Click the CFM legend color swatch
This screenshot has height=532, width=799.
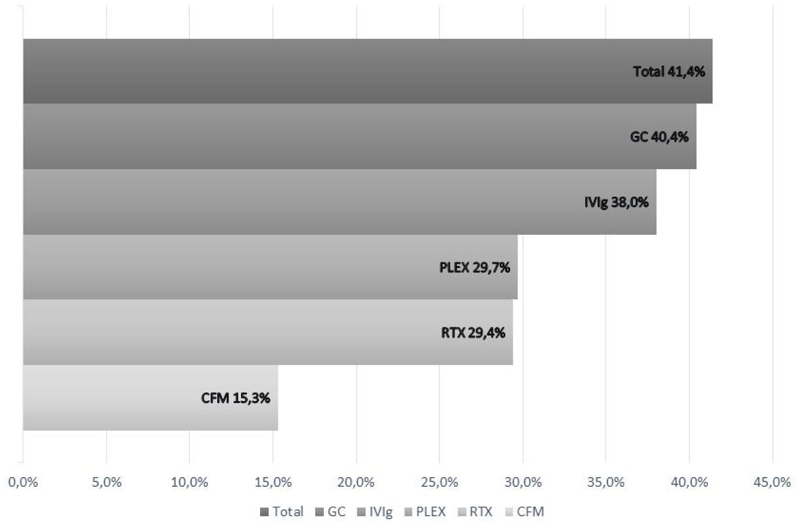[x=509, y=512]
